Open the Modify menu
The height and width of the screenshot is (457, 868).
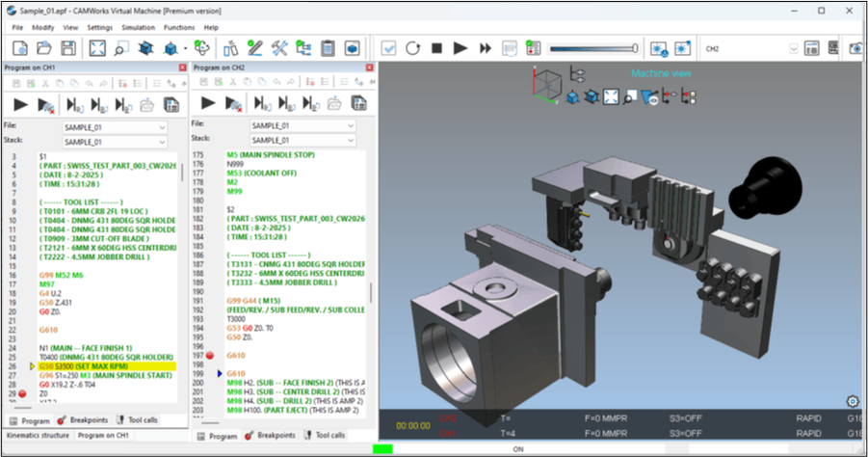tap(42, 27)
